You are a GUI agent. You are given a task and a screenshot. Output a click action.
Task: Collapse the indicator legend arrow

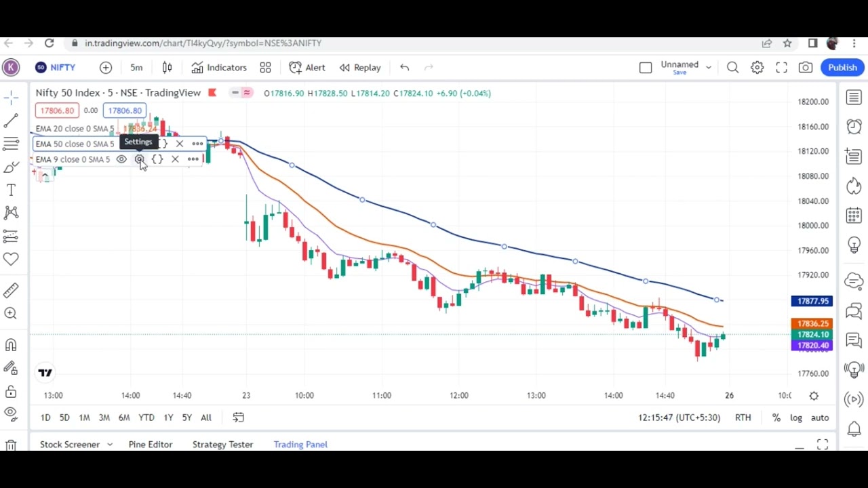click(x=45, y=176)
